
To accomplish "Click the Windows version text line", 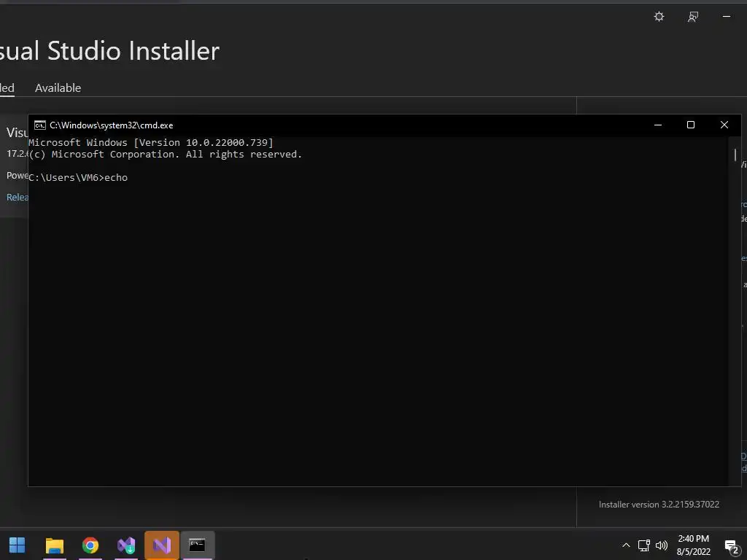I will coord(151,142).
